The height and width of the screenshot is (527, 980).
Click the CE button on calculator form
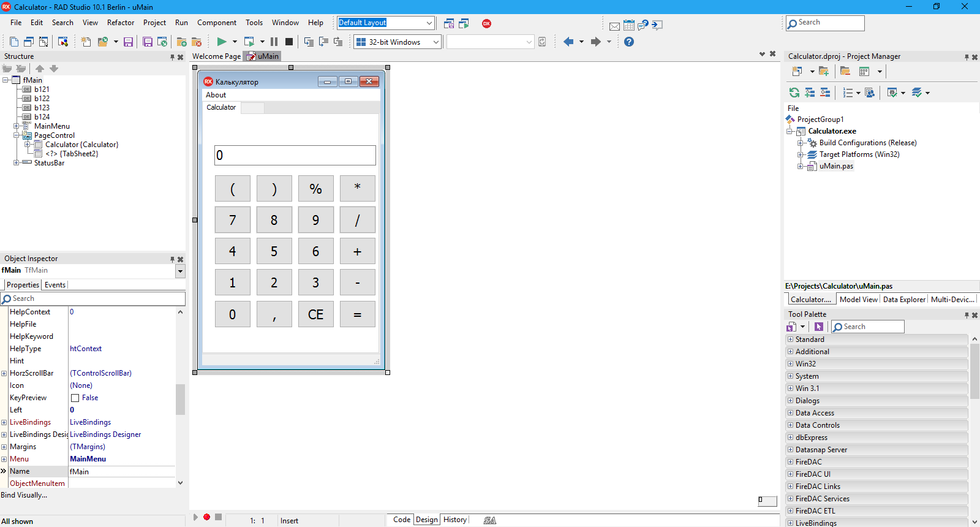315,314
